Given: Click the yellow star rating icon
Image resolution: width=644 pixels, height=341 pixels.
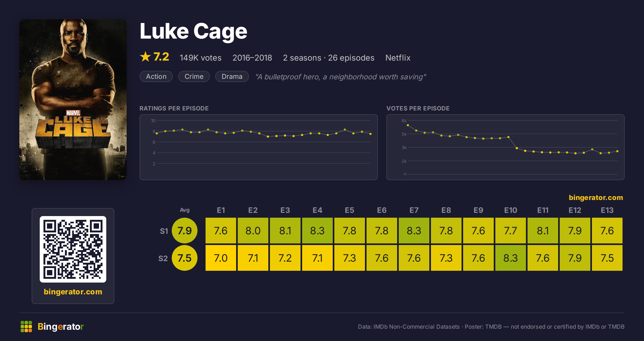Looking at the screenshot, I should tap(145, 57).
